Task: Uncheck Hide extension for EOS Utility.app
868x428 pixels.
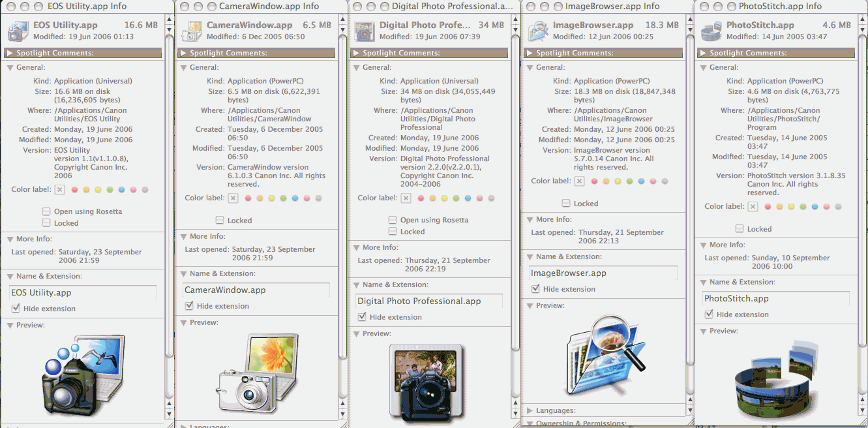Action: coord(16,309)
